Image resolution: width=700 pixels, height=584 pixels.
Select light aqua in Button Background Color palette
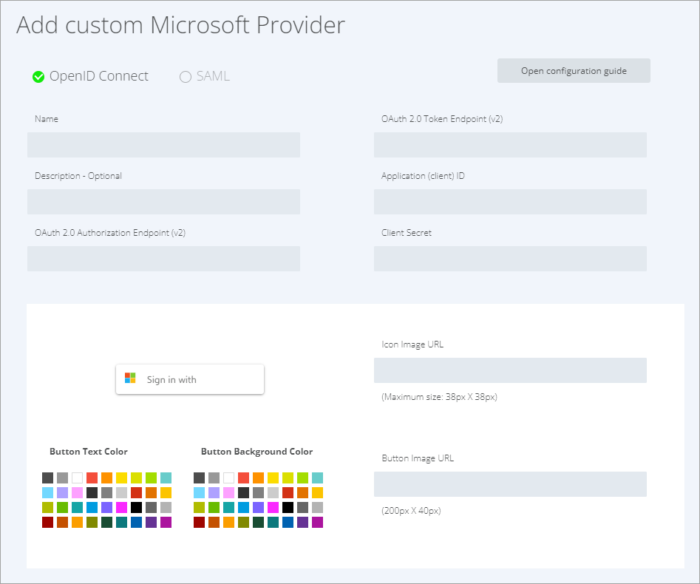coord(317,478)
